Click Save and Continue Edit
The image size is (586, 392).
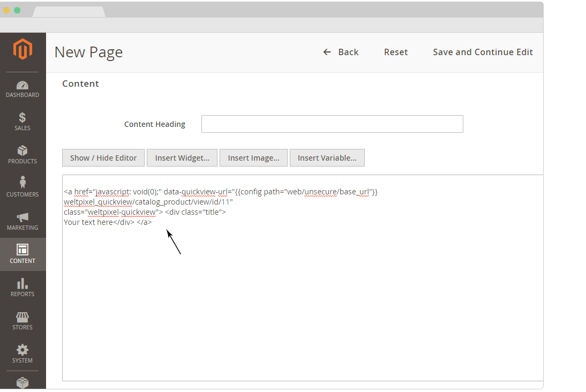tap(483, 52)
